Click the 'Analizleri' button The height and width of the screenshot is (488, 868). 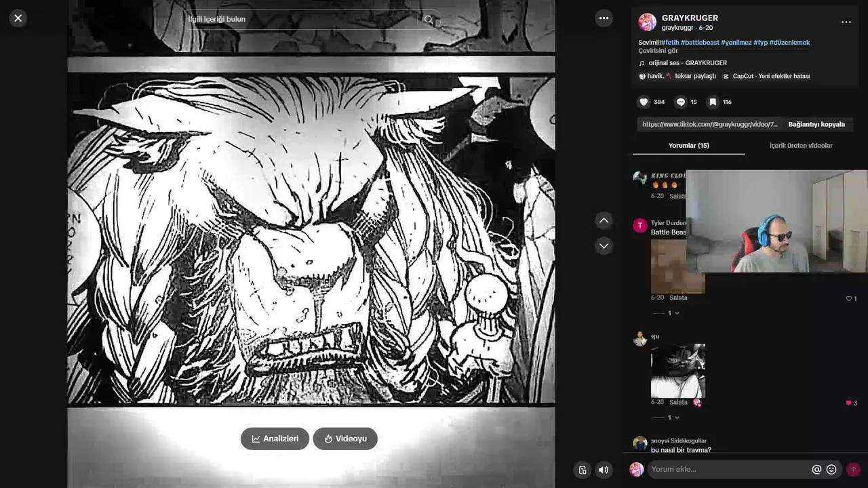pyautogui.click(x=275, y=439)
